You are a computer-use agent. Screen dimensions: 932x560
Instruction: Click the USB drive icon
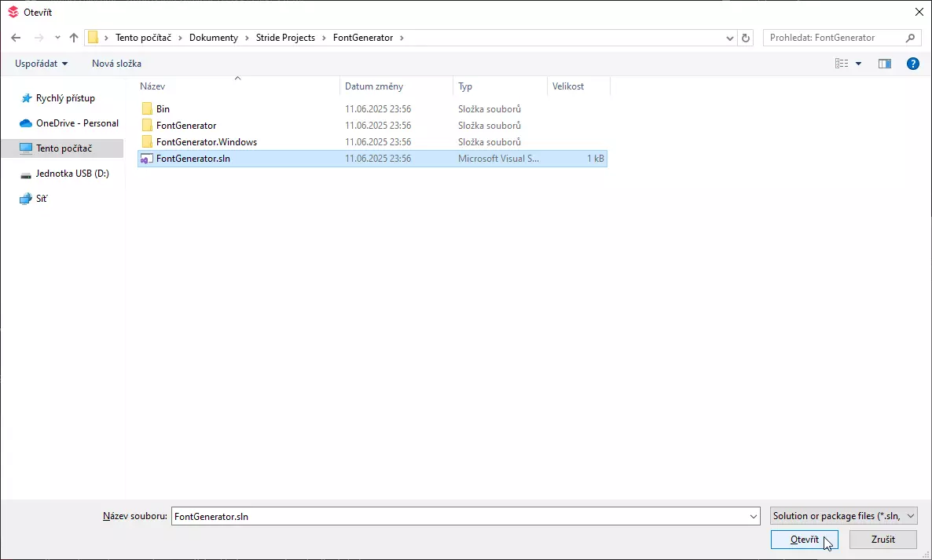[26, 175]
